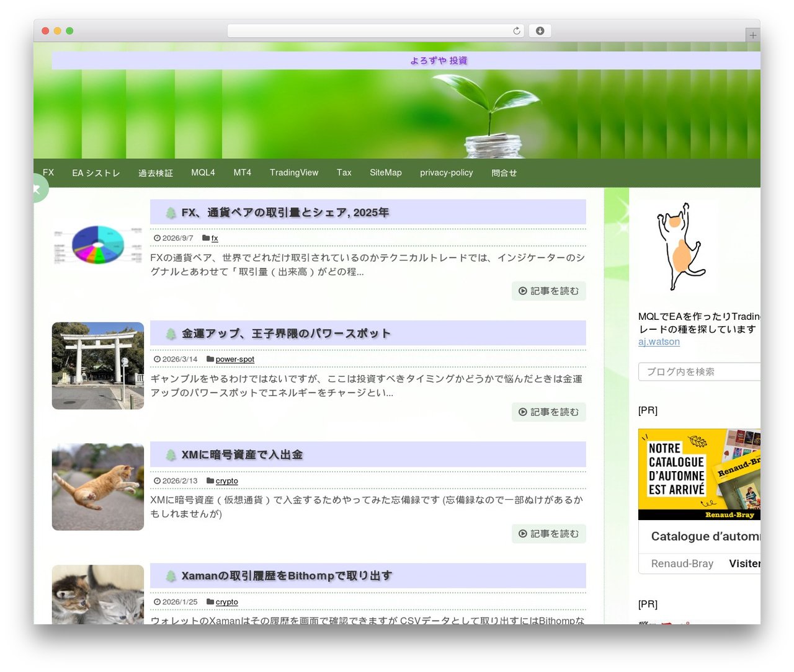Open the power-spot category link
The height and width of the screenshot is (672, 794).
[235, 359]
